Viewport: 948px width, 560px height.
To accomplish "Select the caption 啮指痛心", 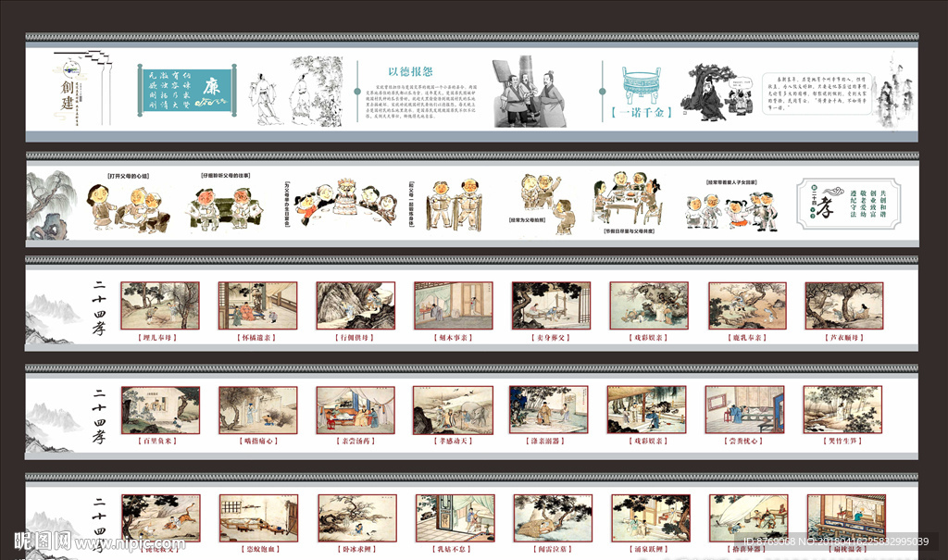I will (x=257, y=441).
